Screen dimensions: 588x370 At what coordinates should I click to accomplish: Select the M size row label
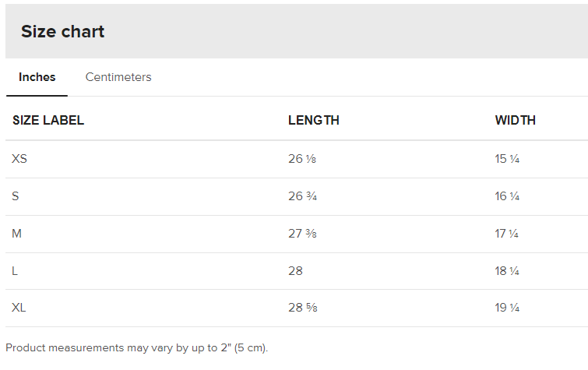[16, 234]
